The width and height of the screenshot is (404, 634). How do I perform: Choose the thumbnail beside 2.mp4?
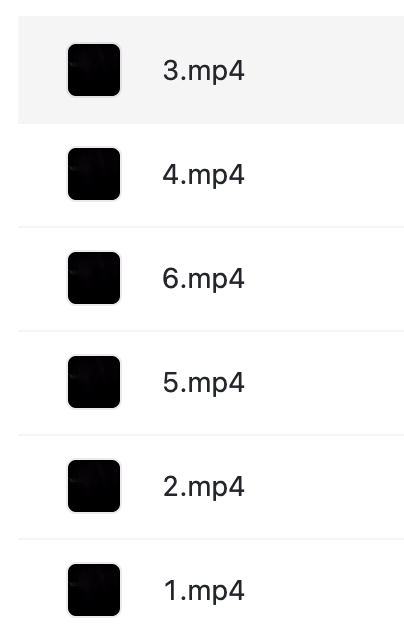point(94,486)
